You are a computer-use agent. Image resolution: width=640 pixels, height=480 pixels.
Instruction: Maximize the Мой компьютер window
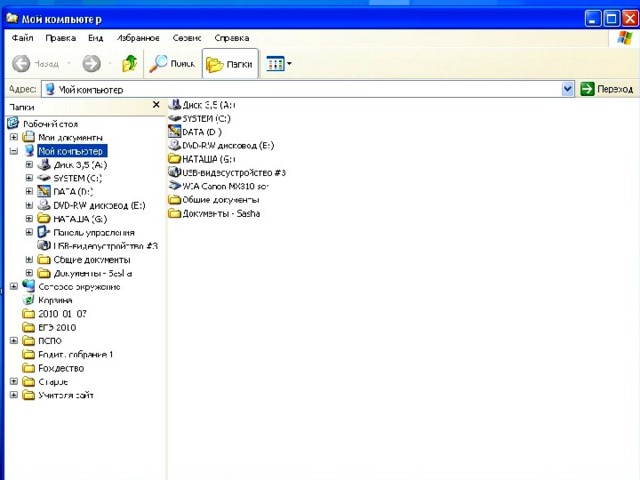tap(611, 19)
